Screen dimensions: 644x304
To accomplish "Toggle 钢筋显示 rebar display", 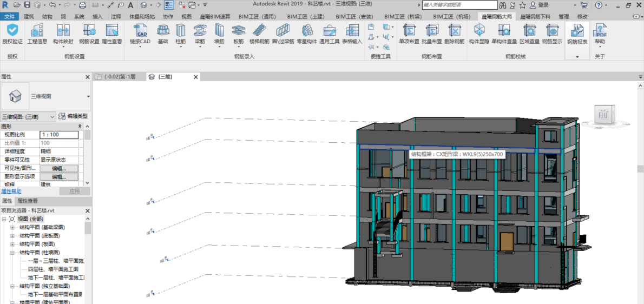I will [x=552, y=31].
